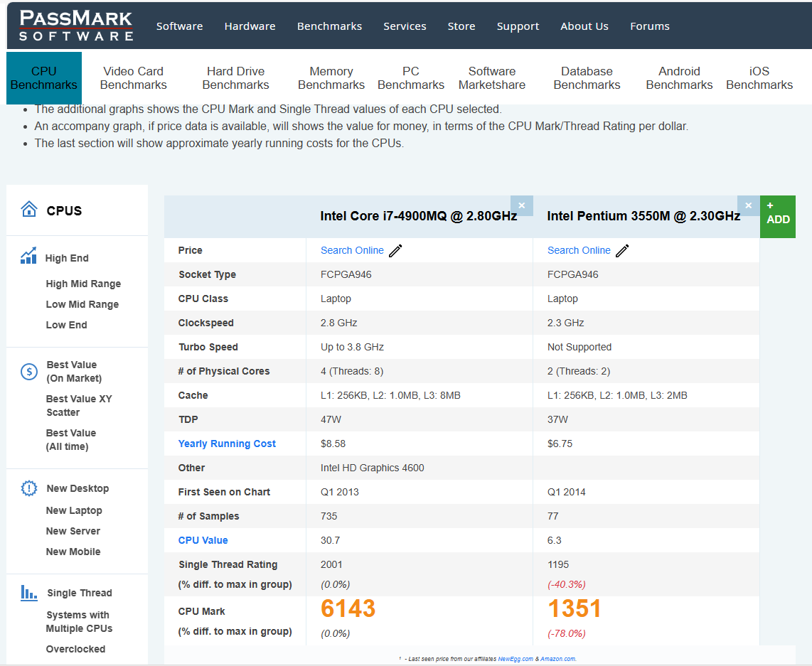The height and width of the screenshot is (666, 812).
Task: Click the Single Thread bar chart icon
Action: (29, 593)
